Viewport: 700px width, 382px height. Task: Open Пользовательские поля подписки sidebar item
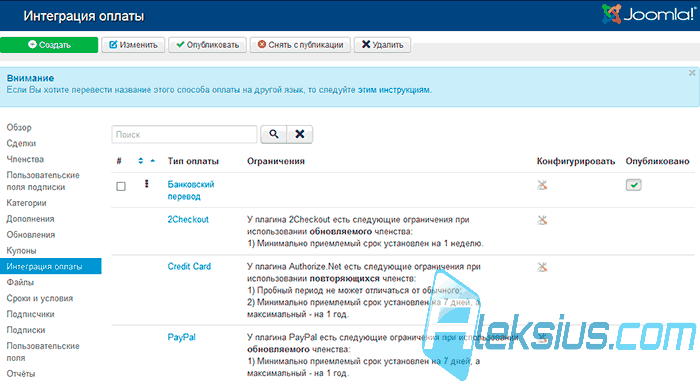click(43, 181)
